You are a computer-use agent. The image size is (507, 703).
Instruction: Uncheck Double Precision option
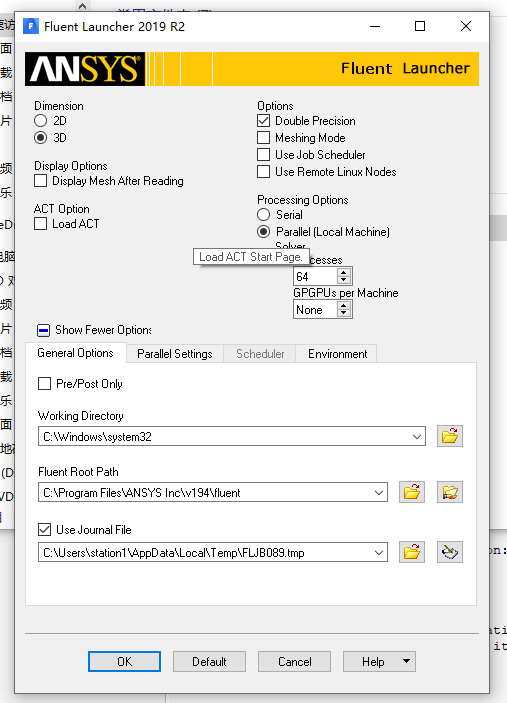[x=264, y=121]
